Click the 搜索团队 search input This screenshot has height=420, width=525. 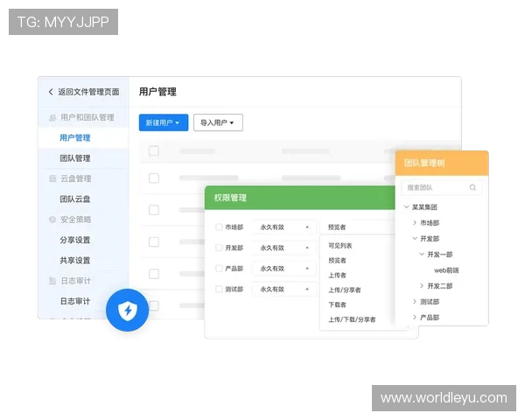[x=442, y=187]
